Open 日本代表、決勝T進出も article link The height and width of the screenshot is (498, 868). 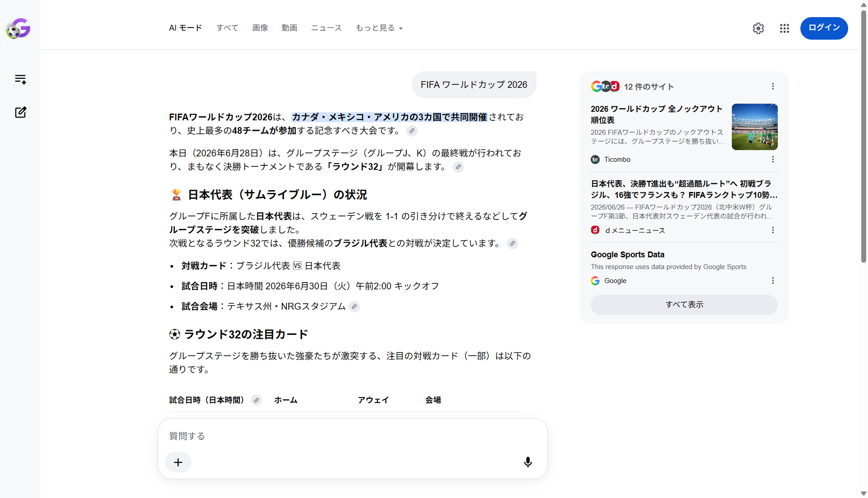(x=684, y=189)
